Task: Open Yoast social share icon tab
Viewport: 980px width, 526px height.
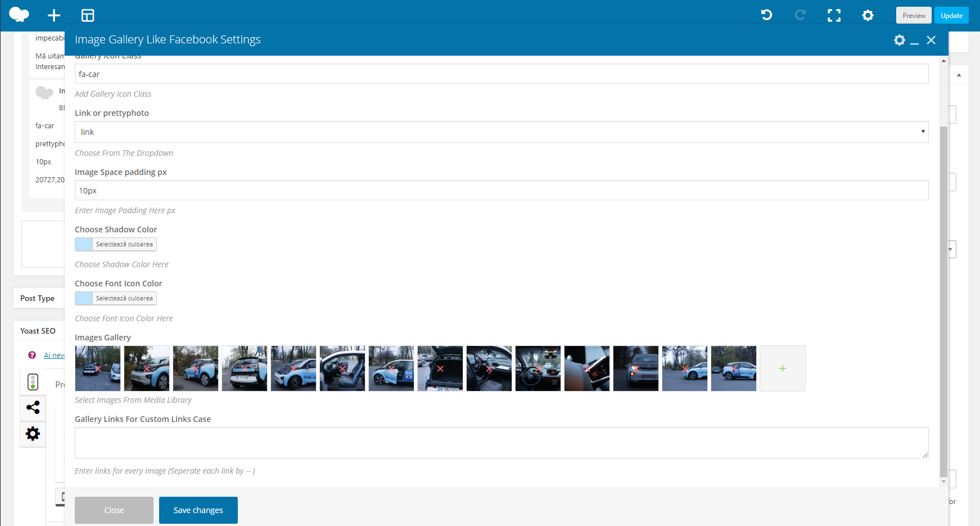Action: [x=33, y=407]
